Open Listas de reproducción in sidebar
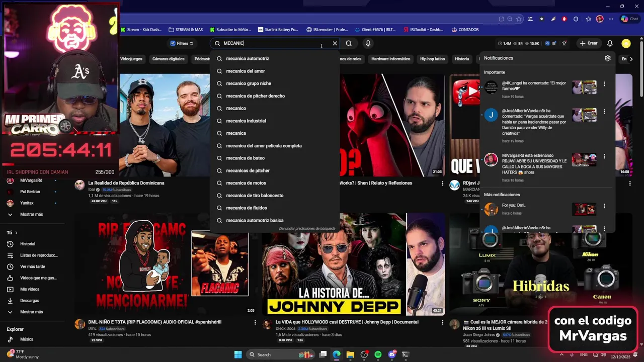 click(32, 255)
